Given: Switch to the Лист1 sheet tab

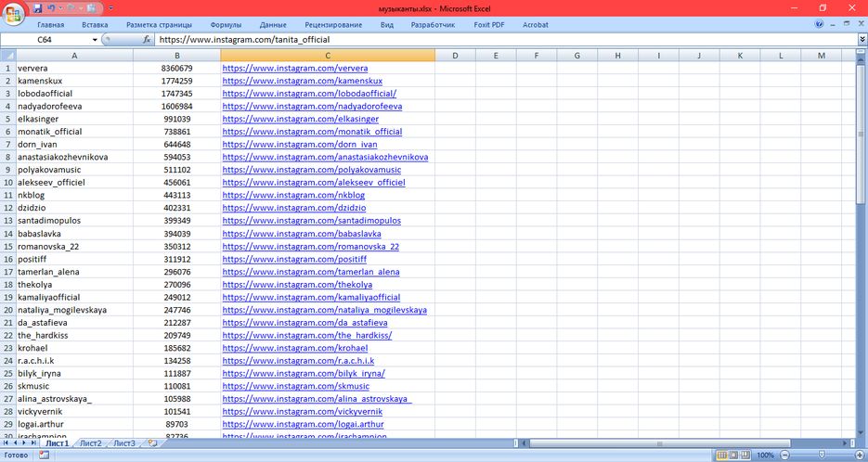Looking at the screenshot, I should (58, 443).
